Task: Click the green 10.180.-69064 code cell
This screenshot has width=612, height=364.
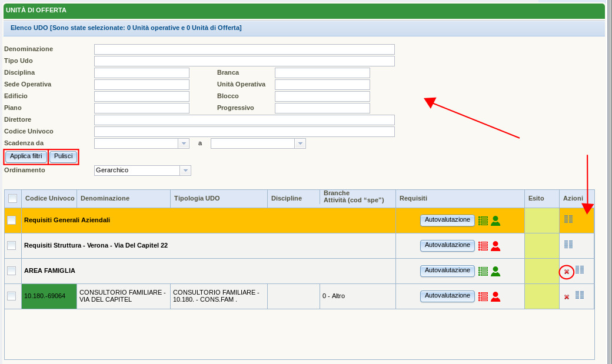Action: 49,296
